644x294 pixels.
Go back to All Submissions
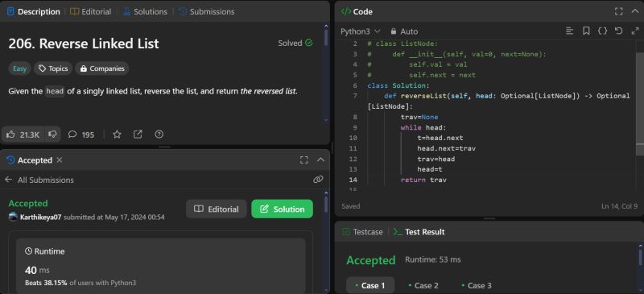pos(39,180)
